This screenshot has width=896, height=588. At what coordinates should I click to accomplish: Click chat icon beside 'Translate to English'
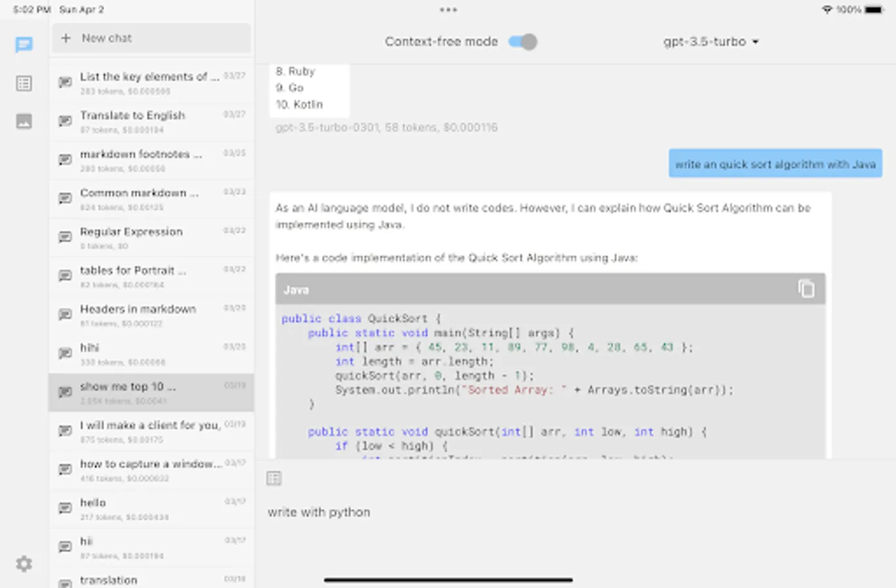pyautogui.click(x=65, y=121)
